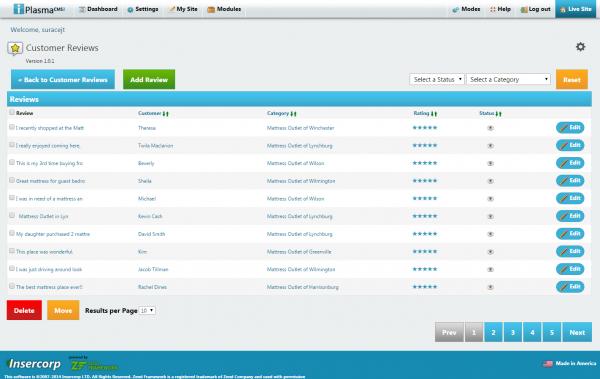Go to page 3 of reviews
This screenshot has width=600, height=379.
tap(513, 332)
